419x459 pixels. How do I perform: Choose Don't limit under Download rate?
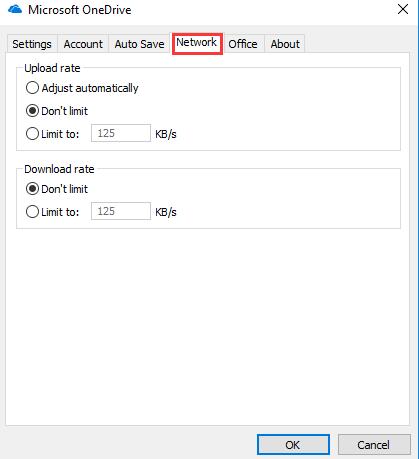(57, 189)
